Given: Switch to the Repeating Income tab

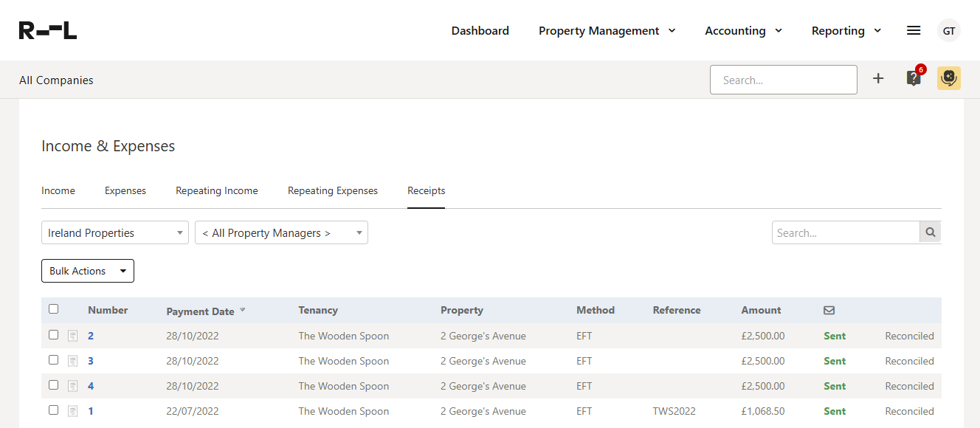Looking at the screenshot, I should 217,190.
